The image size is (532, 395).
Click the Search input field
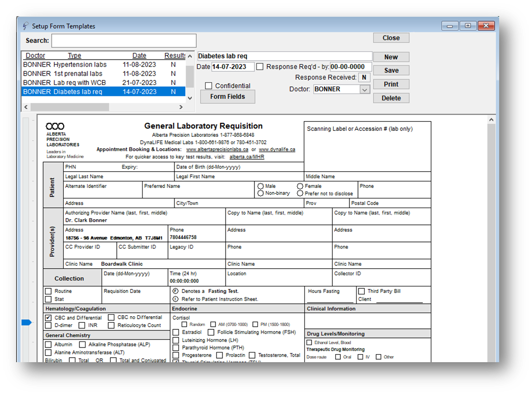124,40
